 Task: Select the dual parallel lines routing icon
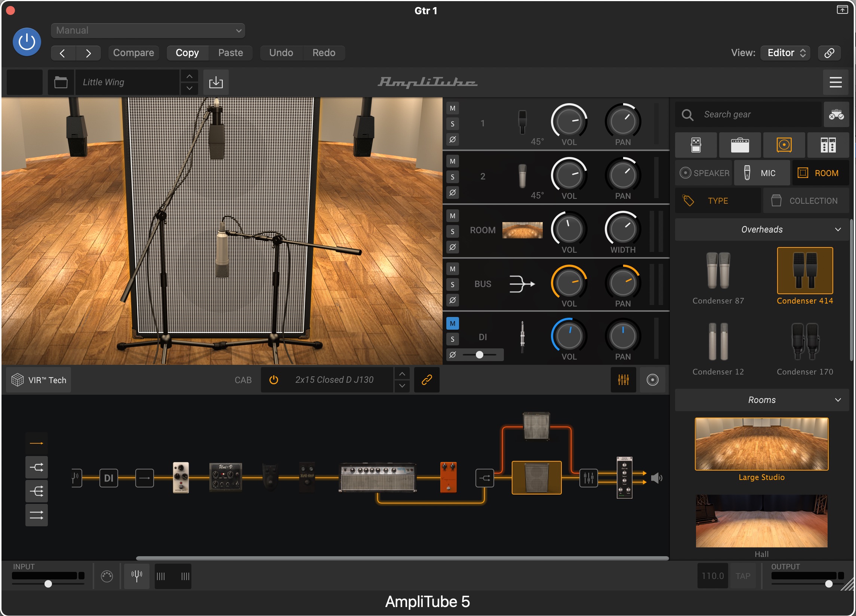pos(37,515)
